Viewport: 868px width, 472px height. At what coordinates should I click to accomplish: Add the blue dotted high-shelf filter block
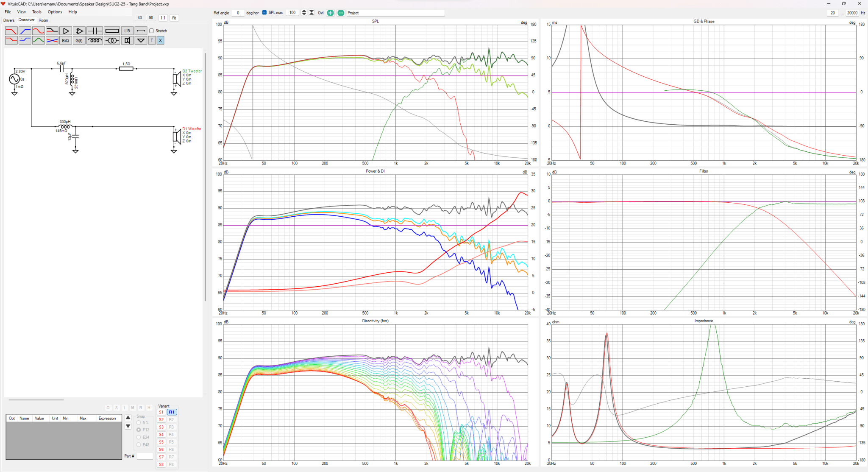[x=25, y=40]
